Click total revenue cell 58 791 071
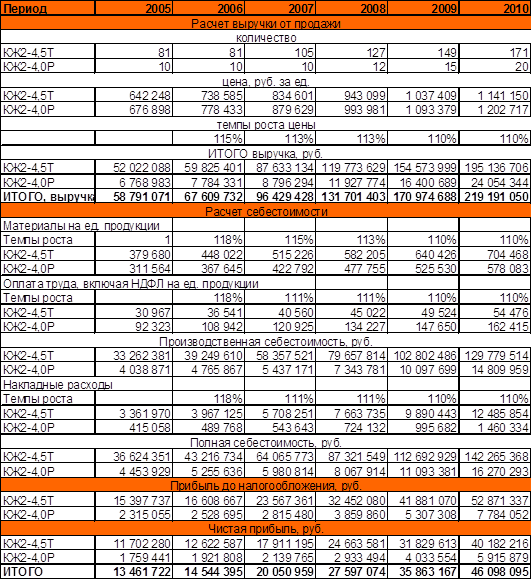The image size is (532, 580). (x=134, y=196)
